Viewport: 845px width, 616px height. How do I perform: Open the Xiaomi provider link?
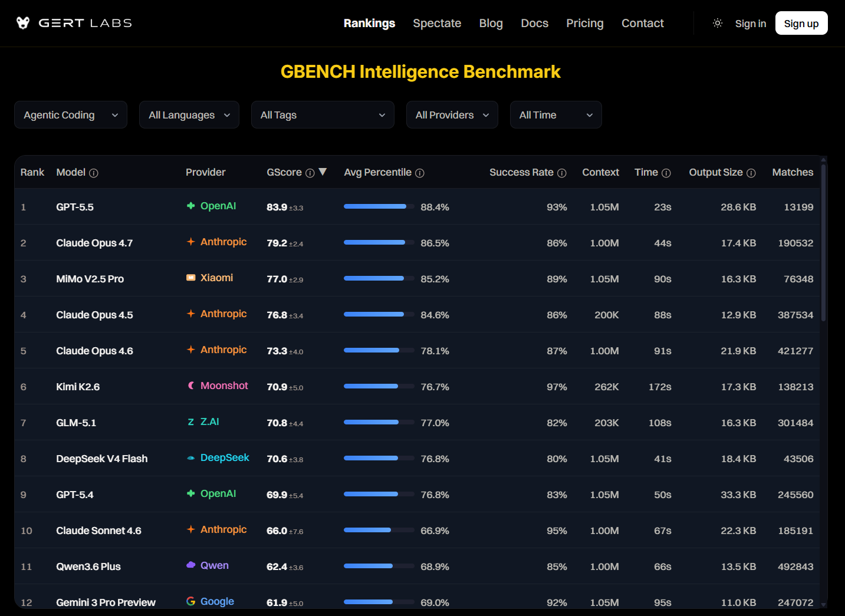click(210, 278)
